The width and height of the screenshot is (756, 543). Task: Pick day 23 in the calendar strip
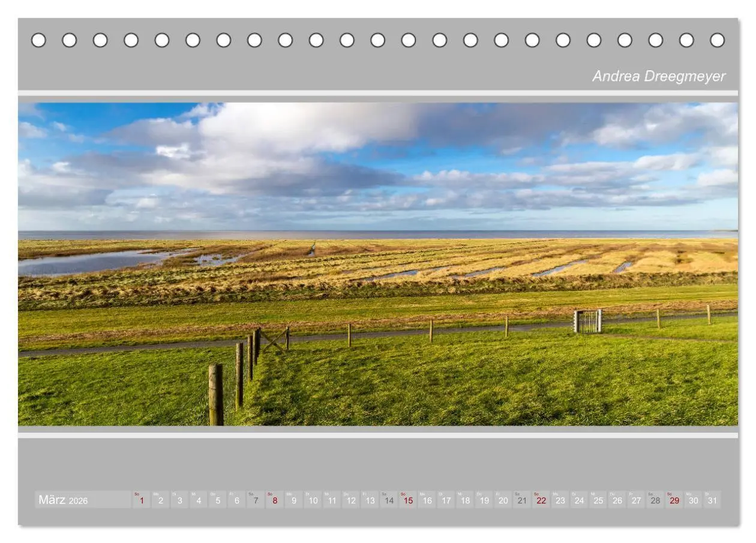click(x=560, y=500)
